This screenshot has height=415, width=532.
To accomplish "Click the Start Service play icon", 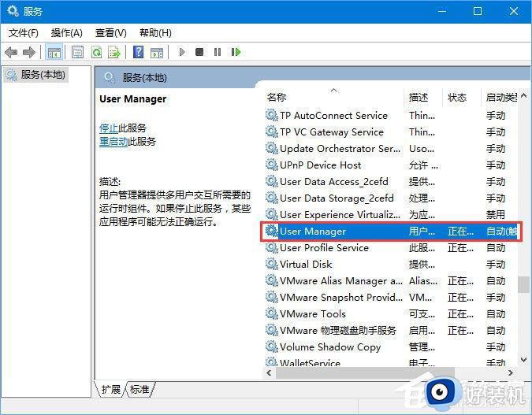I will point(182,52).
